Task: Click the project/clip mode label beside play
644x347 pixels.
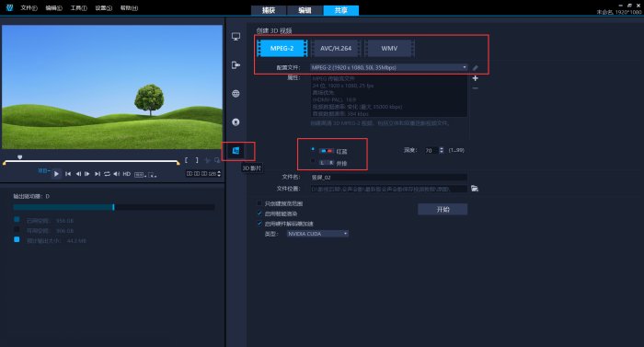Action: click(x=43, y=170)
